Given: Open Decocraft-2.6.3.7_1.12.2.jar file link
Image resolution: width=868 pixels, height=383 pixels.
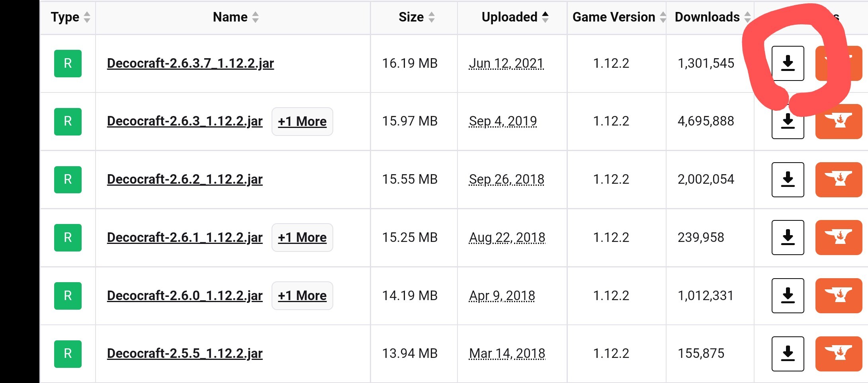Looking at the screenshot, I should click(x=190, y=63).
